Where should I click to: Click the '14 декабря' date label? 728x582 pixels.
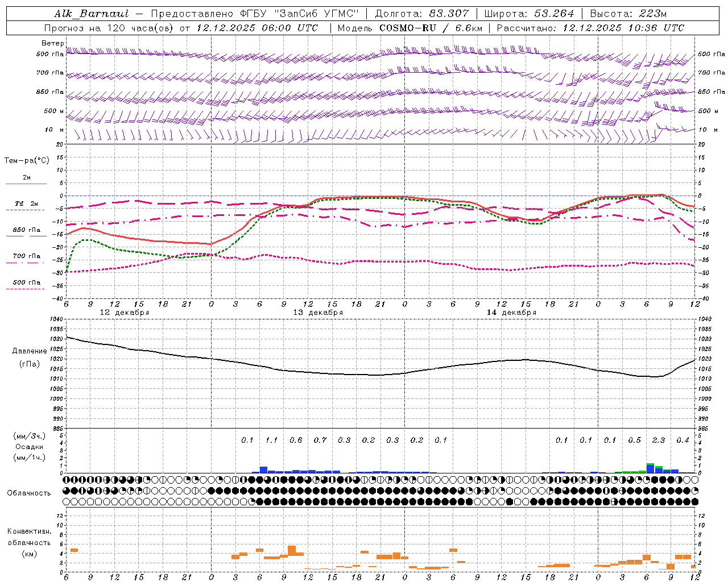click(x=511, y=313)
